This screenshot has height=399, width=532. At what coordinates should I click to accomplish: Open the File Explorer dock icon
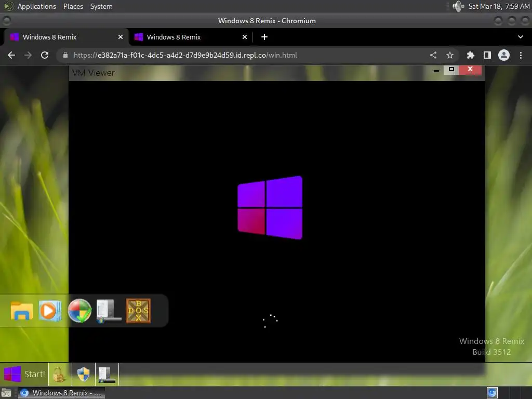tap(22, 311)
